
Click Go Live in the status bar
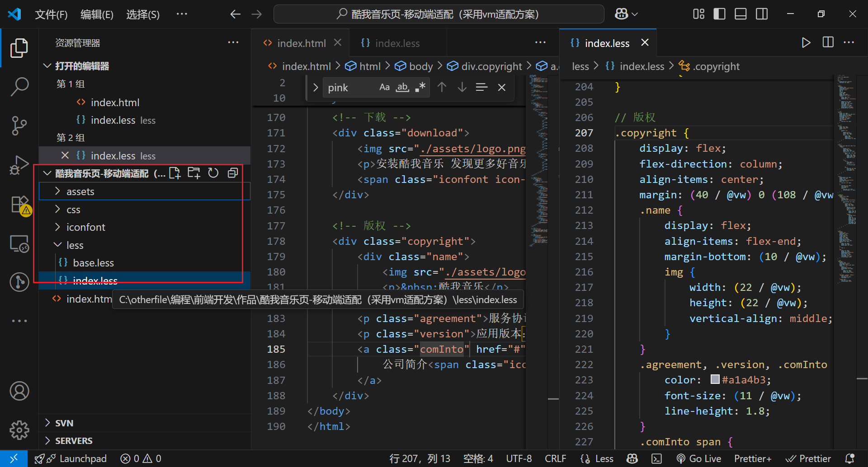tap(698, 459)
